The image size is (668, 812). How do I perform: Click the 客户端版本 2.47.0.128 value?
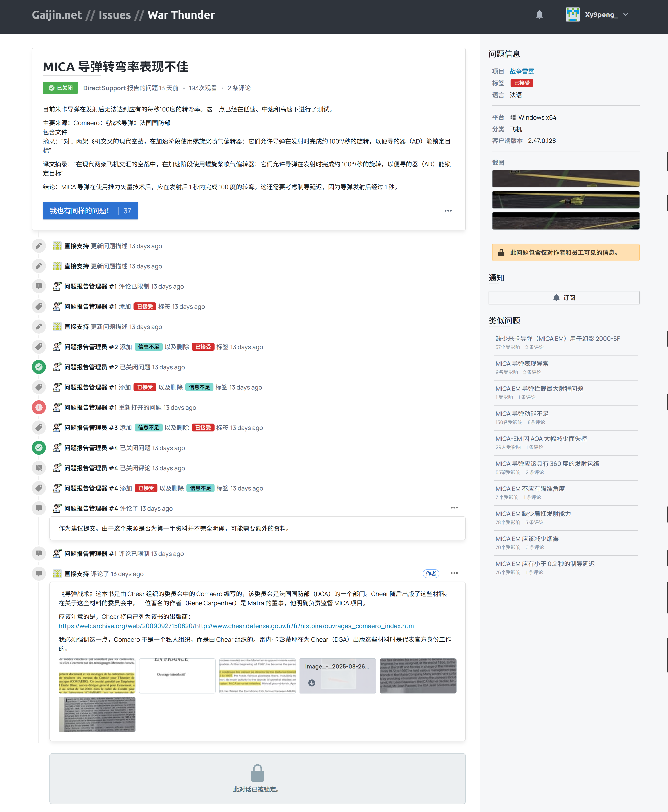tap(542, 141)
